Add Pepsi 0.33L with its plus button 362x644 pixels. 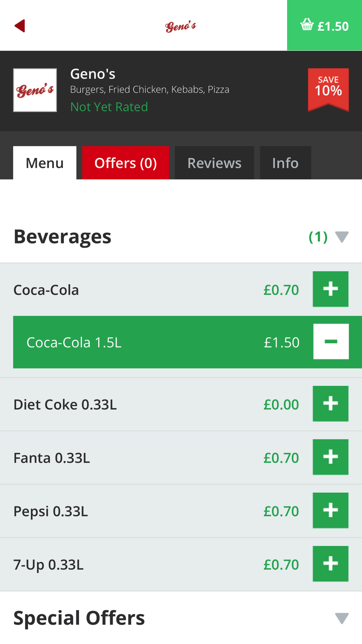click(x=331, y=510)
